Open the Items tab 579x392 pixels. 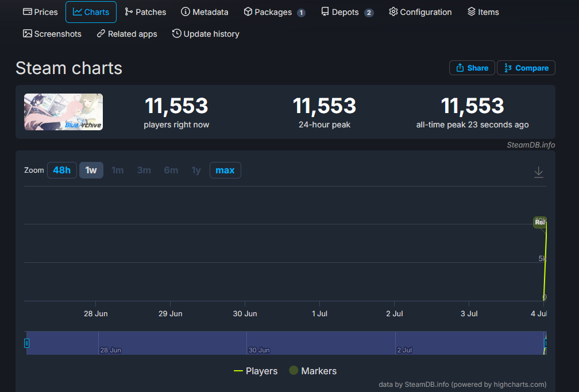pyautogui.click(x=483, y=12)
